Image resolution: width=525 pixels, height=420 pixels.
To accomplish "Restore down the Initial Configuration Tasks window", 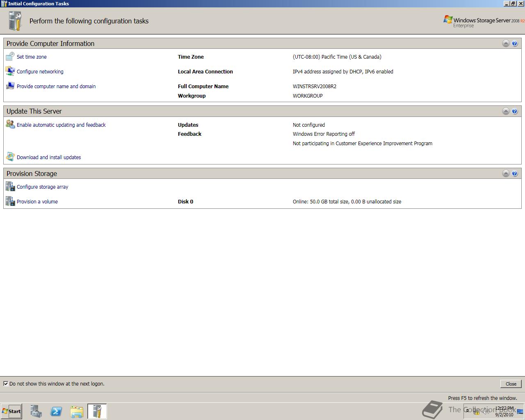I will tap(513, 4).
